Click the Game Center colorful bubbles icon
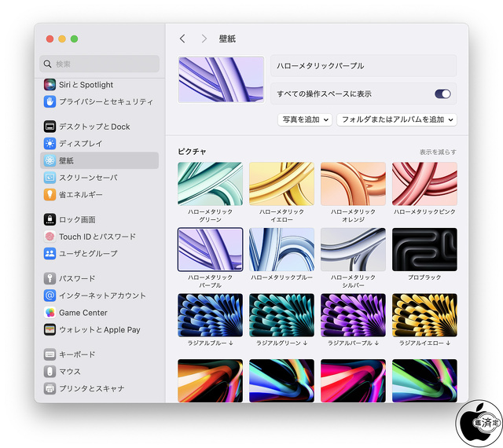Image resolution: width=503 pixels, height=448 pixels. click(x=50, y=313)
